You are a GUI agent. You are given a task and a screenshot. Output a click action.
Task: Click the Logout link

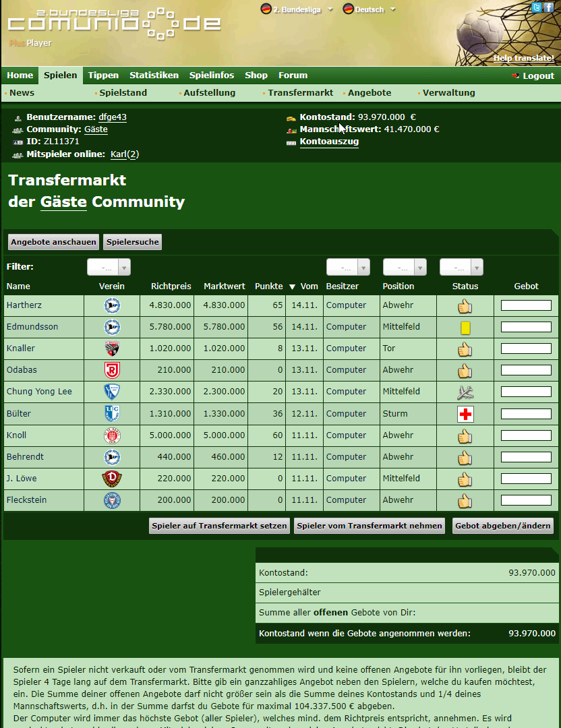538,75
